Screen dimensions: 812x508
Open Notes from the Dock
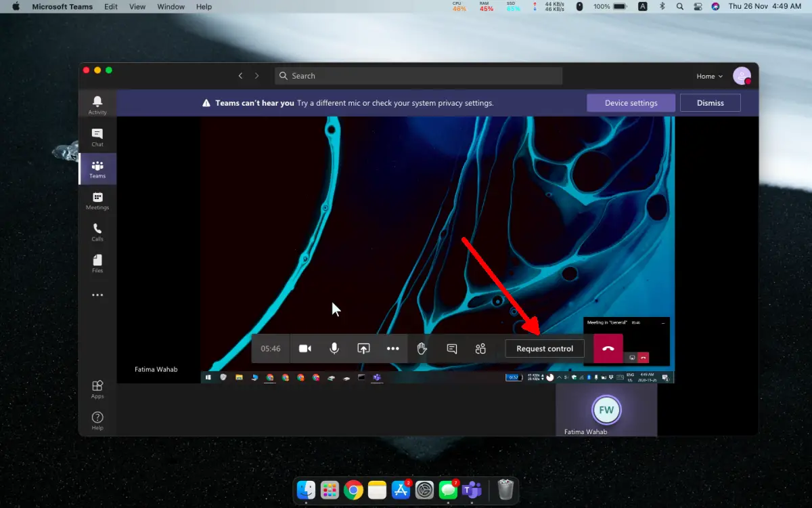(x=377, y=489)
